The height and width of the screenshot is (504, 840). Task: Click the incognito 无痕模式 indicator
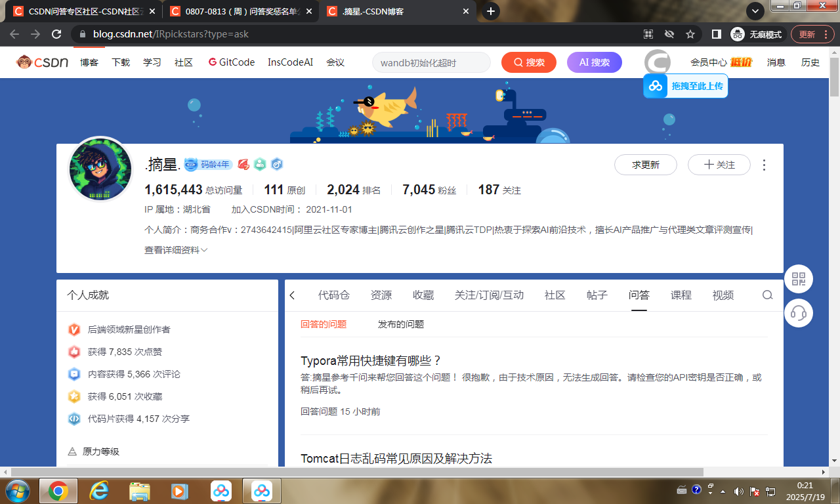pyautogui.click(x=757, y=34)
